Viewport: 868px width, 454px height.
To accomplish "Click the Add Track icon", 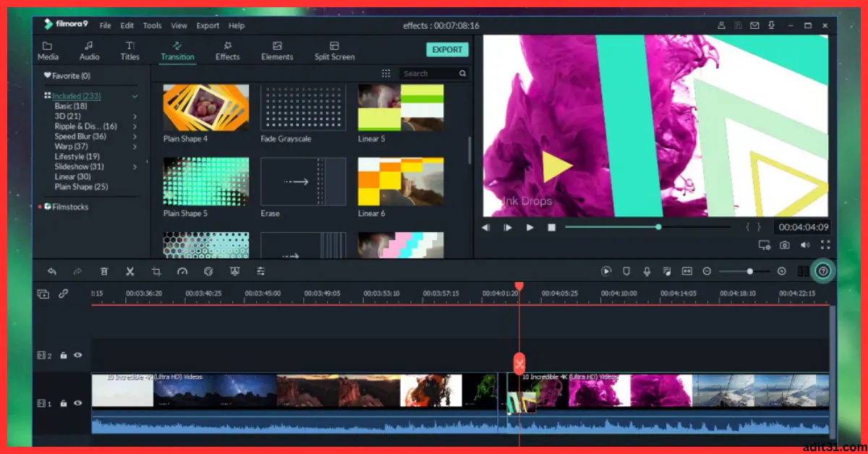I will tap(43, 294).
